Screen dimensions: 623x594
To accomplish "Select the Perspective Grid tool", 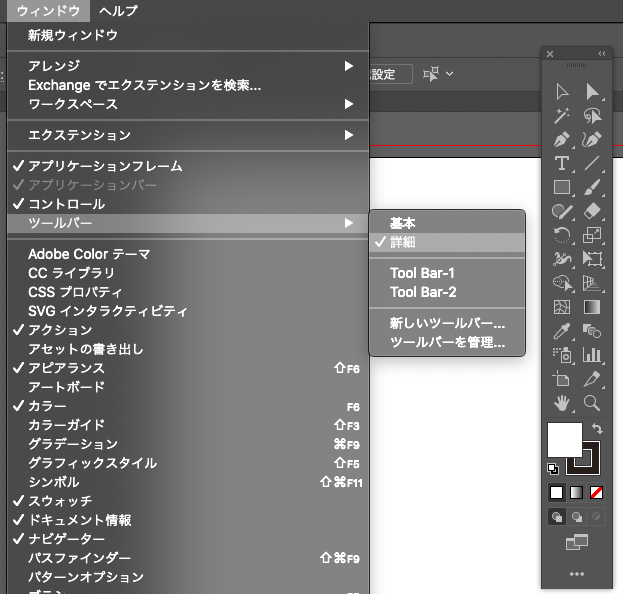I will click(592, 283).
